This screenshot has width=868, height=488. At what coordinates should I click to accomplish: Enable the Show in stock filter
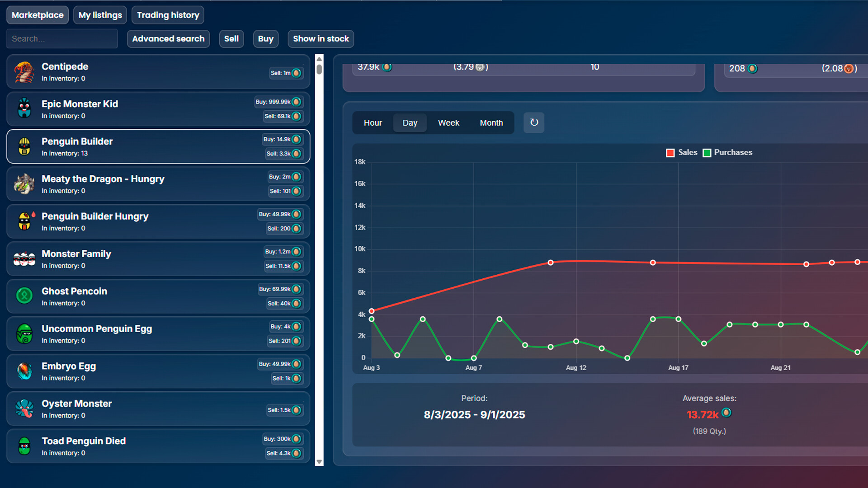[321, 39]
